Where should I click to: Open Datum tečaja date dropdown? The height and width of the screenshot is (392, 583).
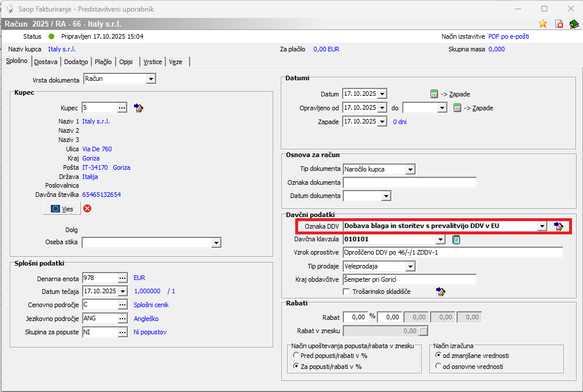point(122,292)
